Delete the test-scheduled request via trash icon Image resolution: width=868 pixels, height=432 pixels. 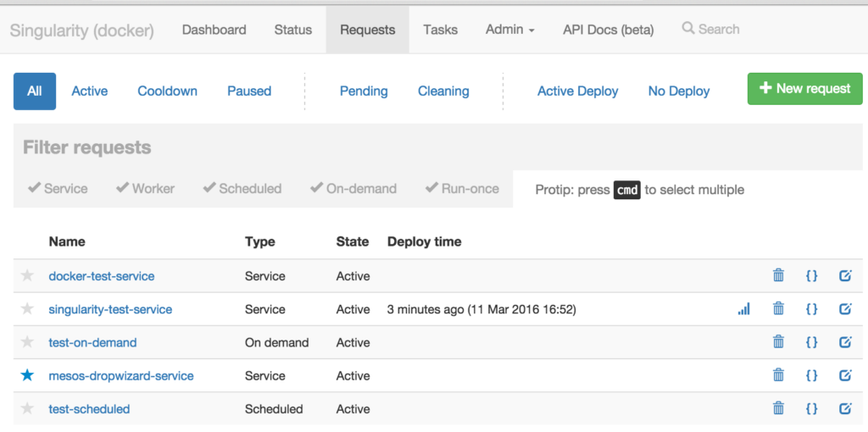click(x=778, y=408)
